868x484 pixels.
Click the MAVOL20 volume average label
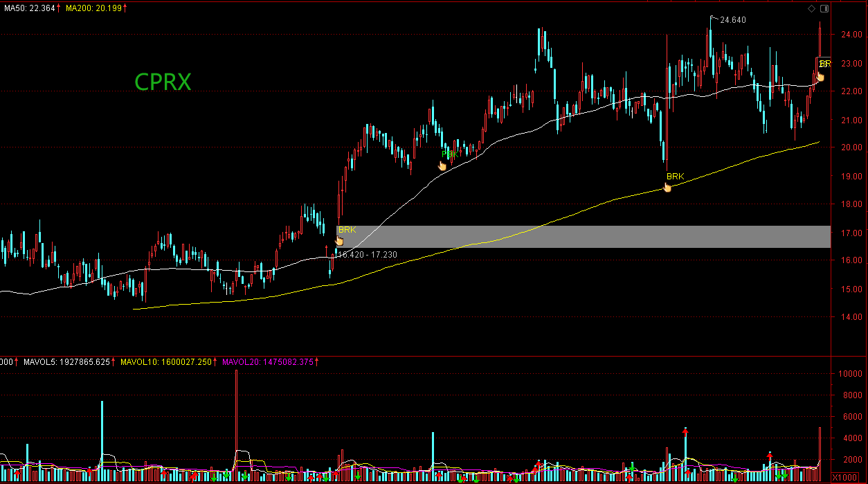(267, 361)
